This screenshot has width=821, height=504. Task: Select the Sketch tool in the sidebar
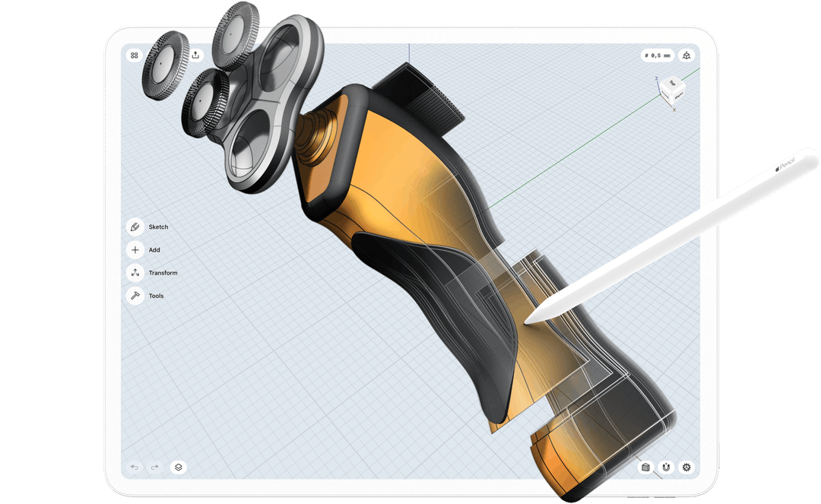(x=135, y=227)
